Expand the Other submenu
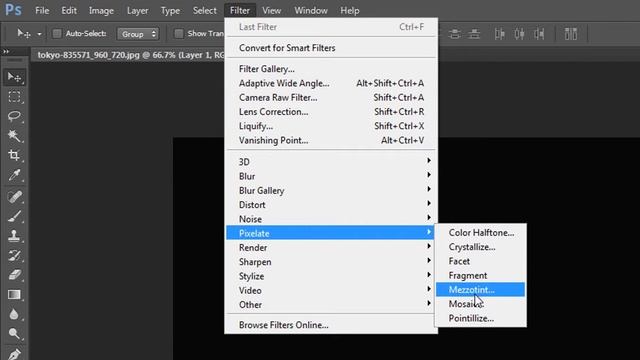Image resolution: width=640 pixels, height=360 pixels. coord(331,304)
